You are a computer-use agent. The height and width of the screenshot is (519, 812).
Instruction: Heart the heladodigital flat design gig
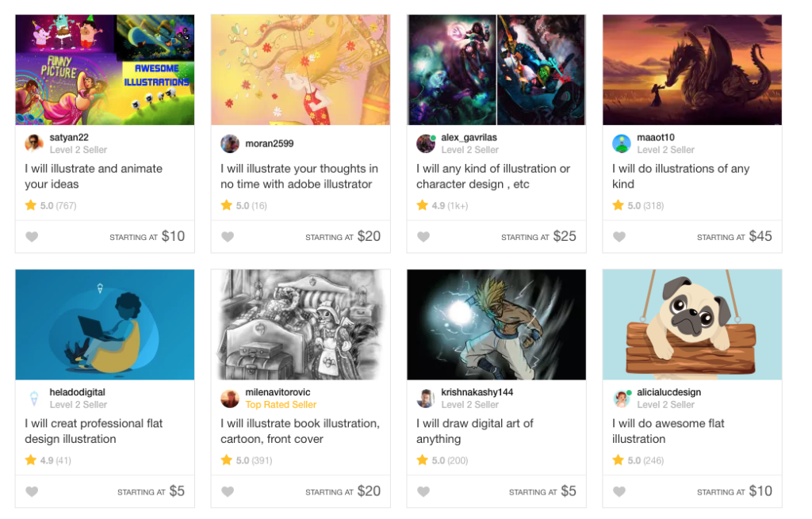(x=32, y=491)
